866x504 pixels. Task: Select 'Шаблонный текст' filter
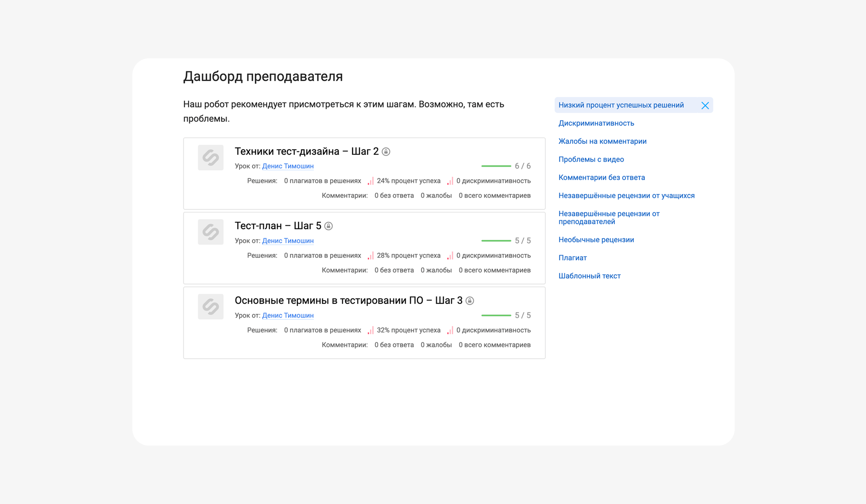pos(589,276)
